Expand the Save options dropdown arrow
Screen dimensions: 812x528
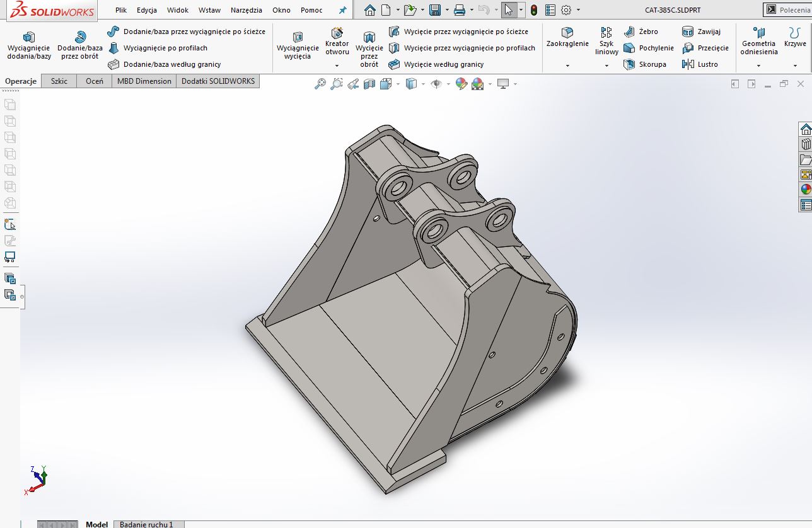446,10
